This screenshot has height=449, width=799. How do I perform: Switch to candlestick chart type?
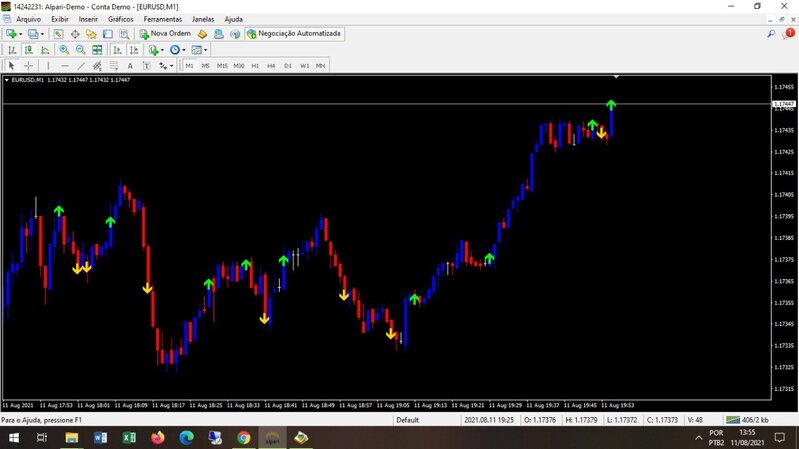(x=29, y=50)
